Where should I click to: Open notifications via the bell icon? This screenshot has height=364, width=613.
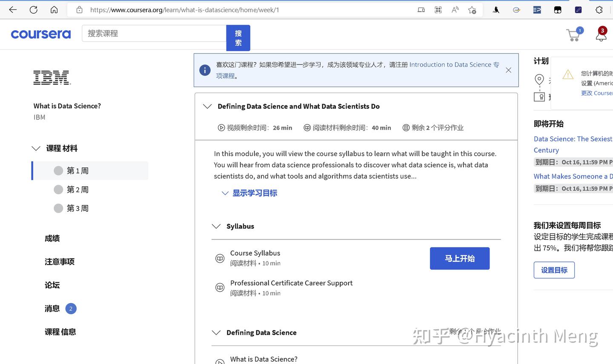coord(601,36)
